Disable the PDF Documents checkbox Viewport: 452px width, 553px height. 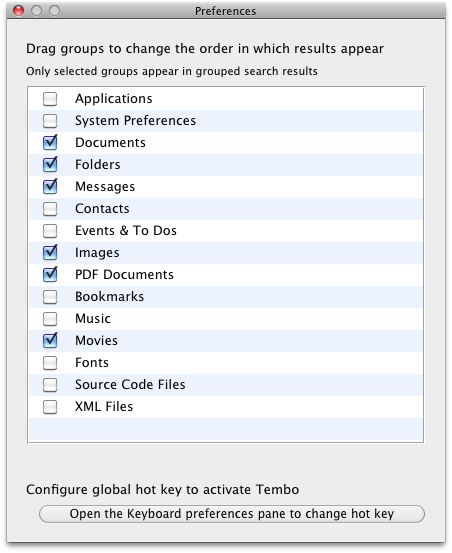(50, 274)
